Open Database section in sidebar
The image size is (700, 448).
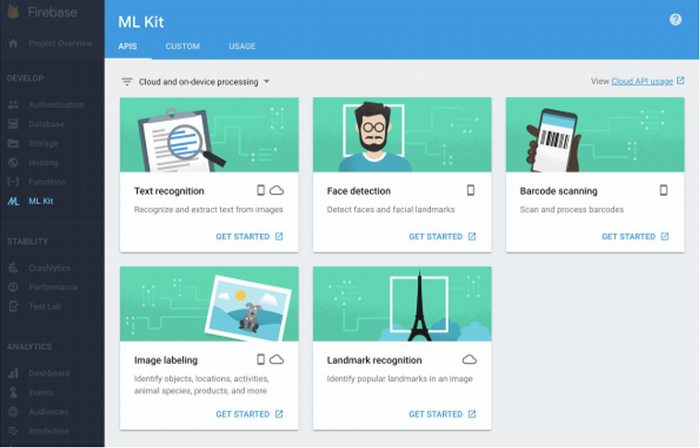49,124
